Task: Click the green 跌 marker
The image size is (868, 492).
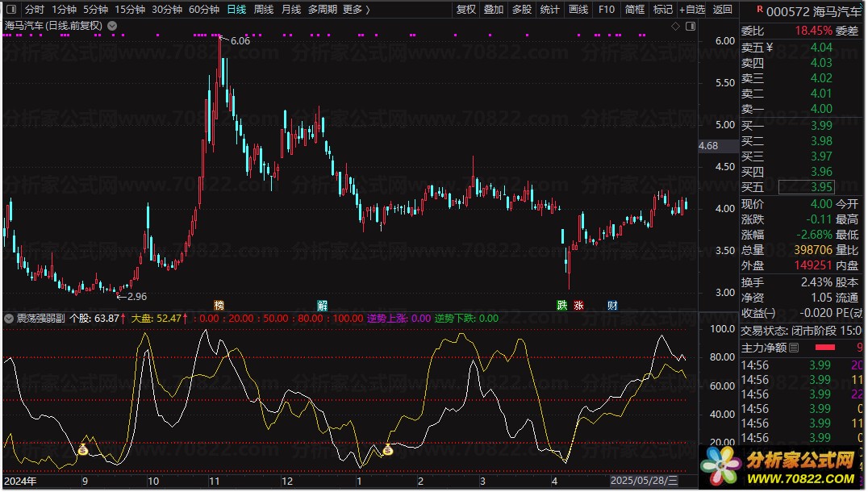Action: click(x=562, y=305)
